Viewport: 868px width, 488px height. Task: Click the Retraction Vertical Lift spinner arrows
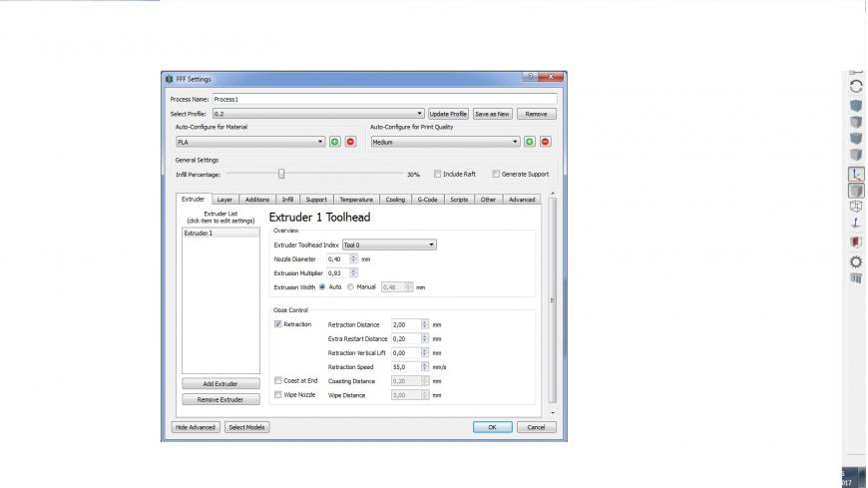coord(425,353)
